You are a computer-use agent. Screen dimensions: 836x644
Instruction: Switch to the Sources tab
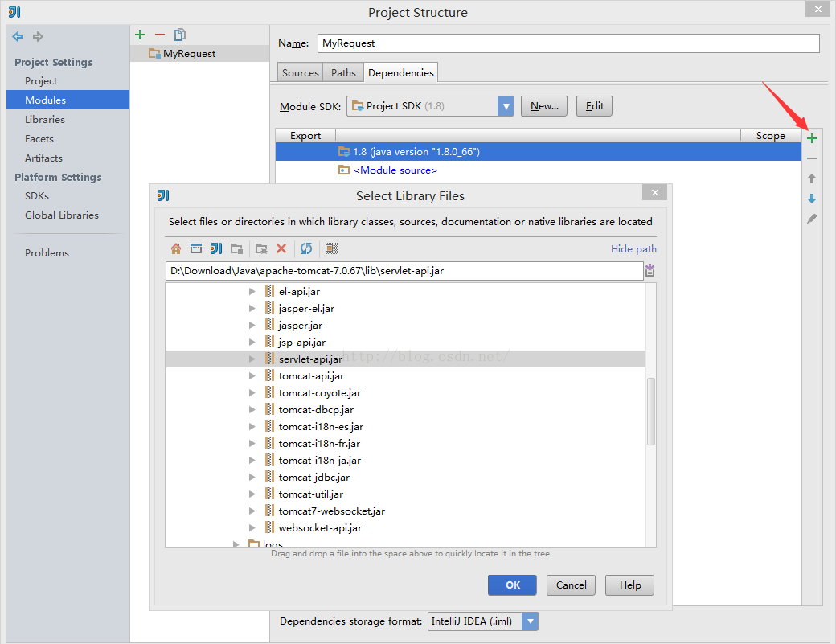[x=300, y=73]
